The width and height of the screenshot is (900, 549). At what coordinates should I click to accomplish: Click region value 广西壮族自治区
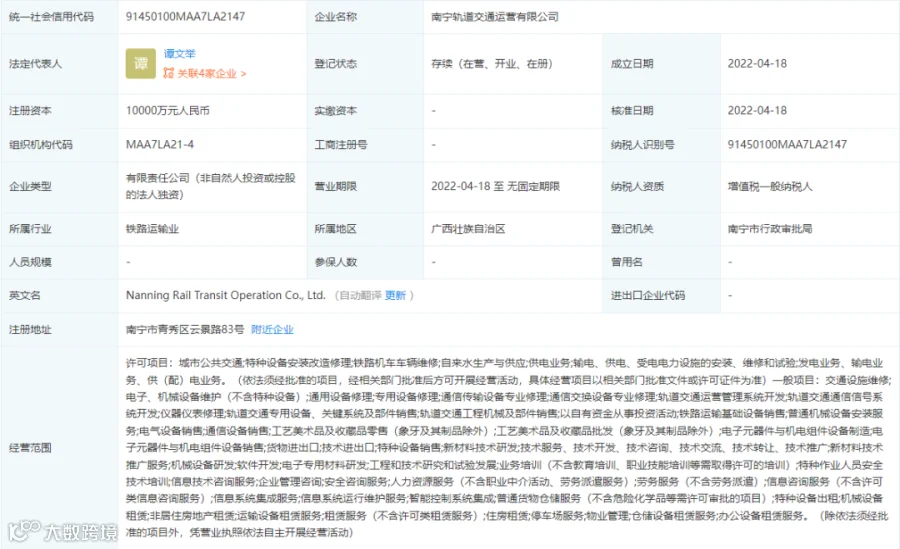tap(468, 229)
